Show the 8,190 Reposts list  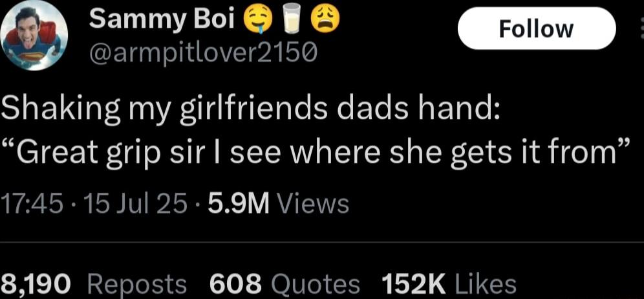94,283
